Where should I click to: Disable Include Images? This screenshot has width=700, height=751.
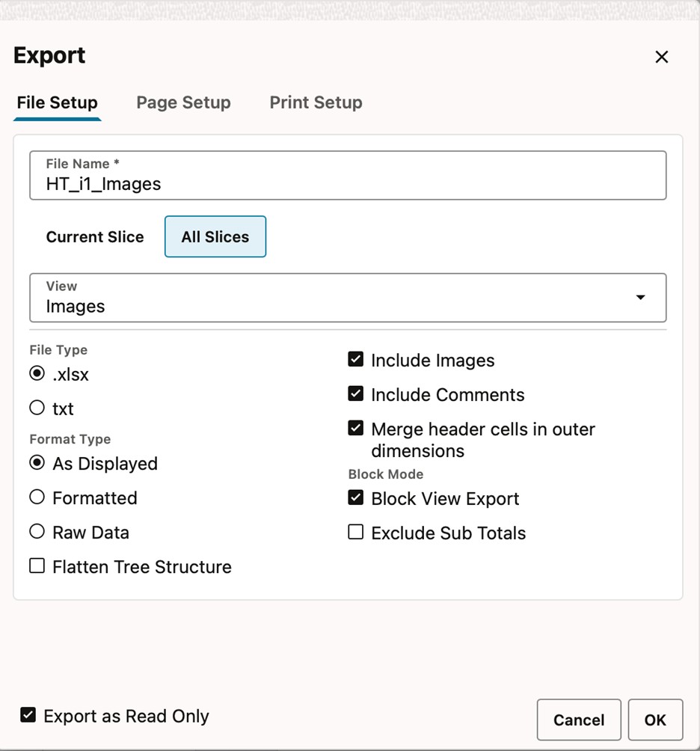355,359
